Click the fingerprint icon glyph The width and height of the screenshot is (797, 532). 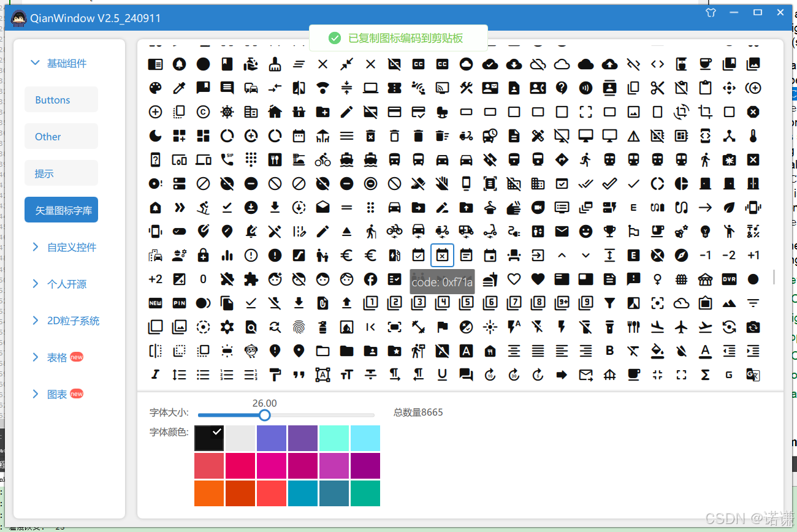point(299,327)
